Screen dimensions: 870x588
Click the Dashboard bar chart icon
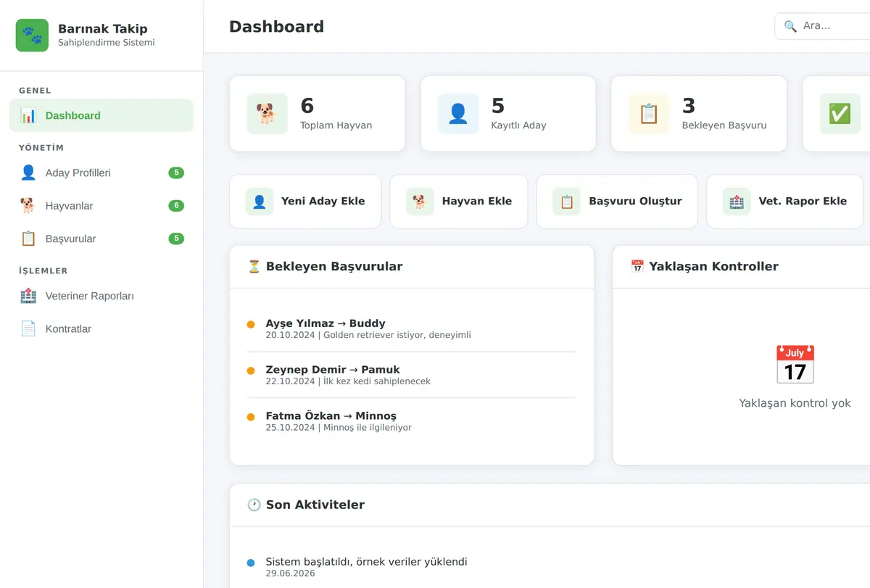(x=28, y=115)
